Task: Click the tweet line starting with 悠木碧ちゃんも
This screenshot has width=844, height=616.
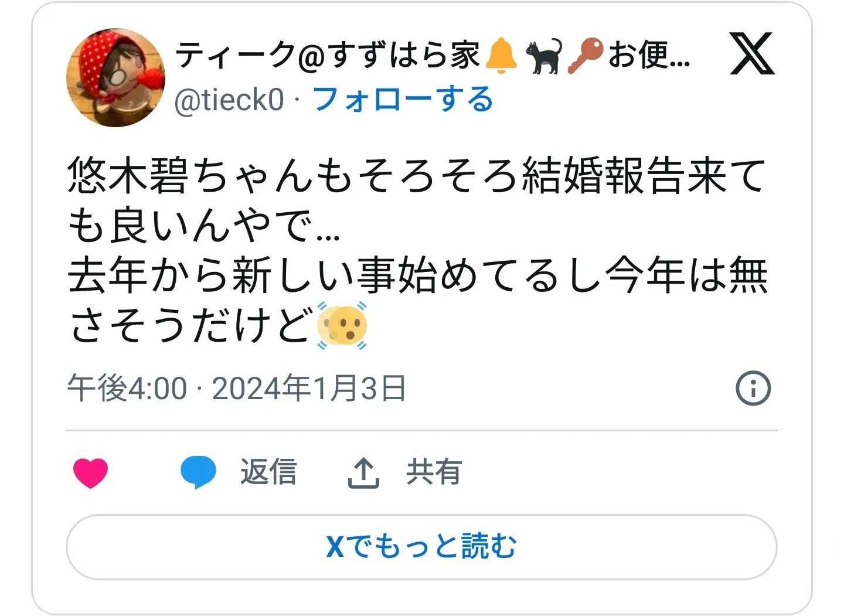Action: click(417, 175)
